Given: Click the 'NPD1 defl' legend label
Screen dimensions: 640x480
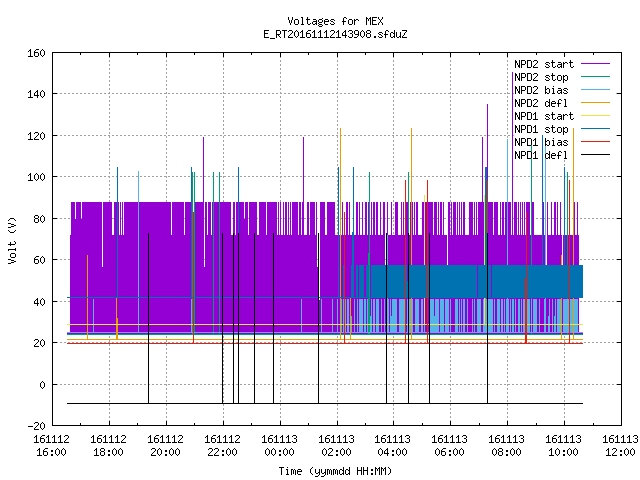Looking at the screenshot, I should point(541,156).
